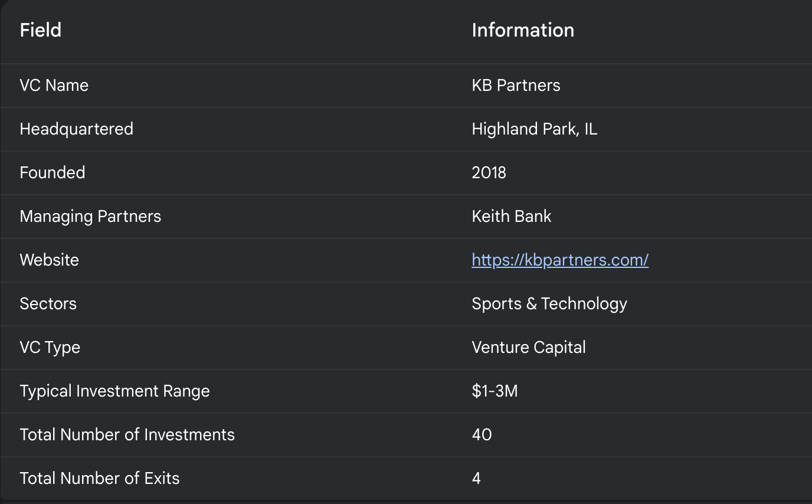Select the 'Field' column header
812x504 pixels.
click(x=41, y=30)
